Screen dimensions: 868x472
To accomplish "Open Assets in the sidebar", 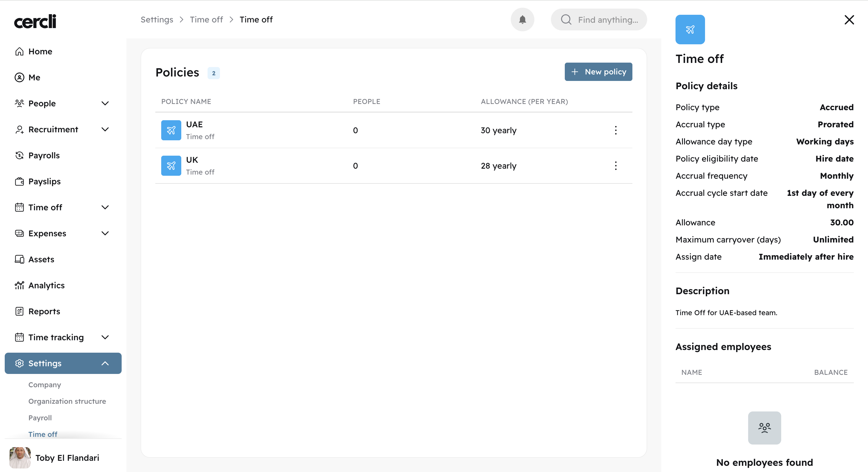I will [41, 259].
